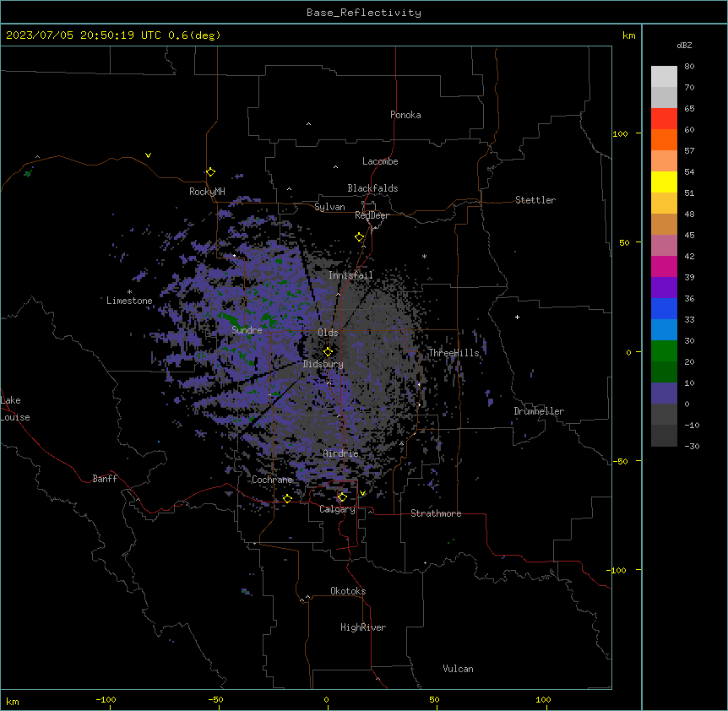Click the yellow diamond between Olds and Didsbury
Viewport: 728px width, 711px height.
[329, 351]
